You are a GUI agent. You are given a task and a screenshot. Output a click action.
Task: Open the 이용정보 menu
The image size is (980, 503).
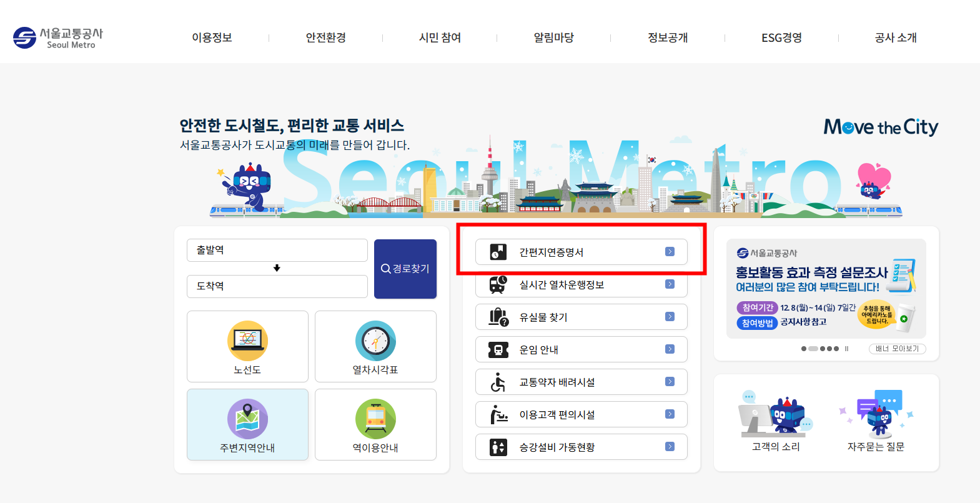[212, 37]
